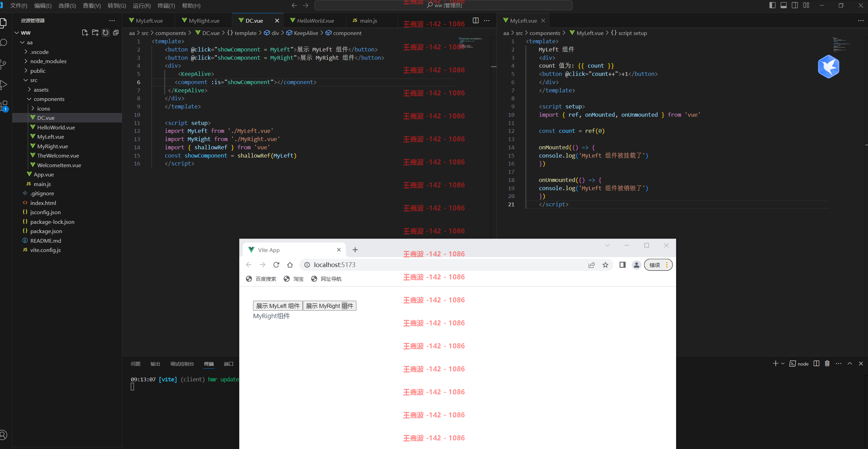Toggle secondary side bar layout icon
868x449 pixels.
(x=795, y=5)
